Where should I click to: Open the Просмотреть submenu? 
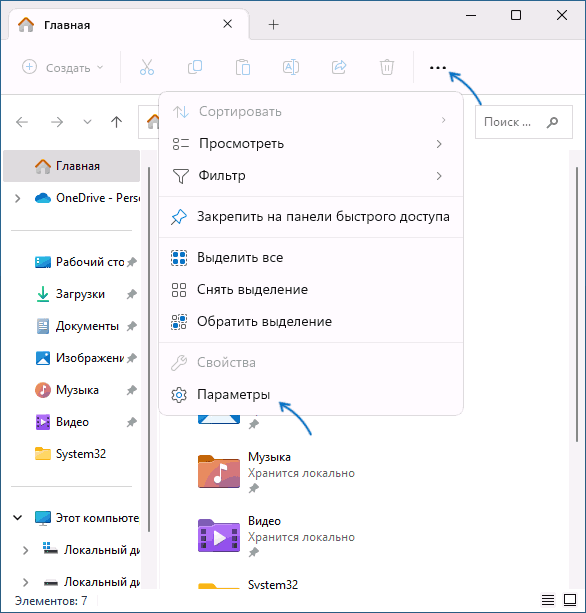pyautogui.click(x=311, y=144)
